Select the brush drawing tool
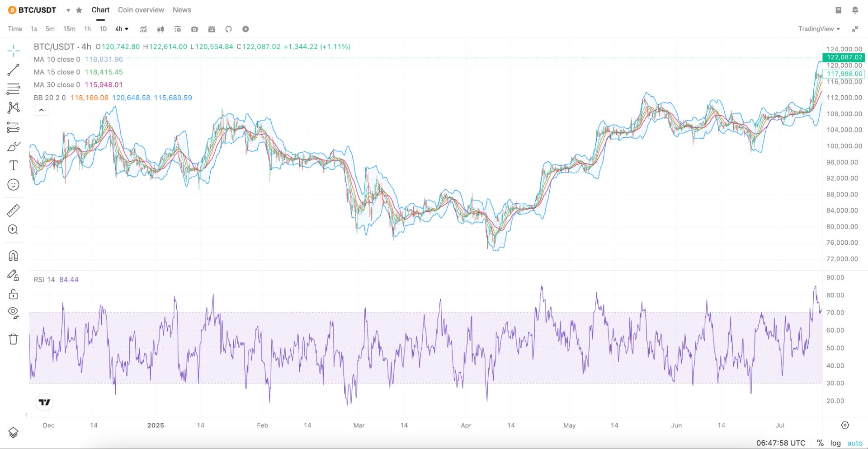This screenshot has height=449, width=868. pyautogui.click(x=13, y=146)
